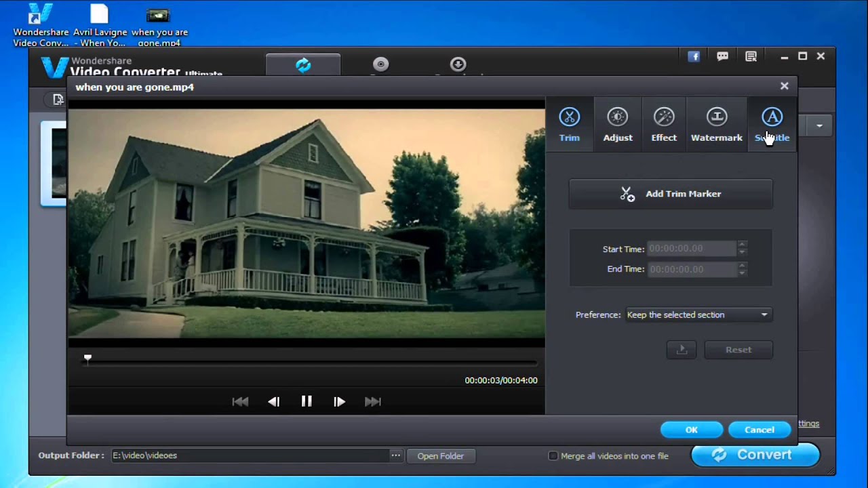Pause the video playback
This screenshot has width=868, height=488.
[307, 401]
